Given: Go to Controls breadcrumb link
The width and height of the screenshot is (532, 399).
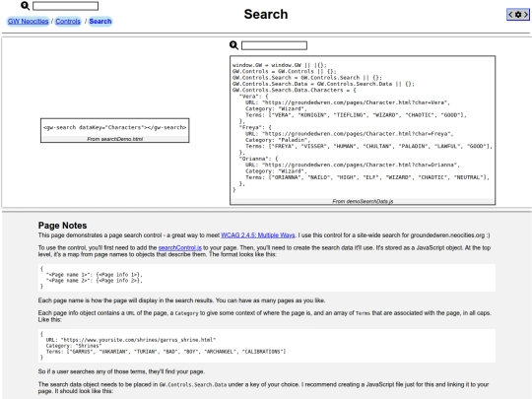Looking at the screenshot, I should [x=68, y=22].
